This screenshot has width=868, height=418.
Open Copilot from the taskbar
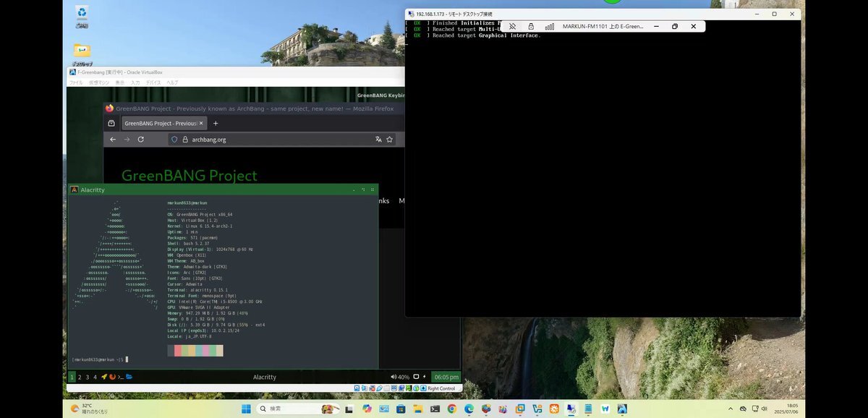tap(367, 409)
